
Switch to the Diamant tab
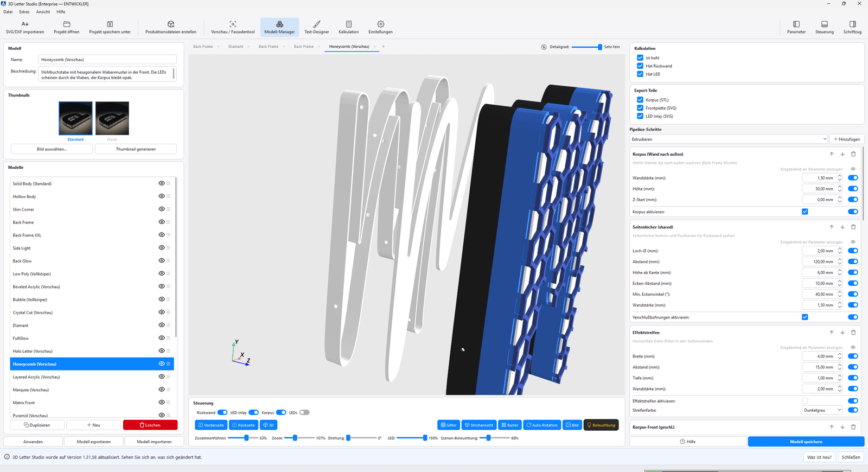[x=235, y=47]
